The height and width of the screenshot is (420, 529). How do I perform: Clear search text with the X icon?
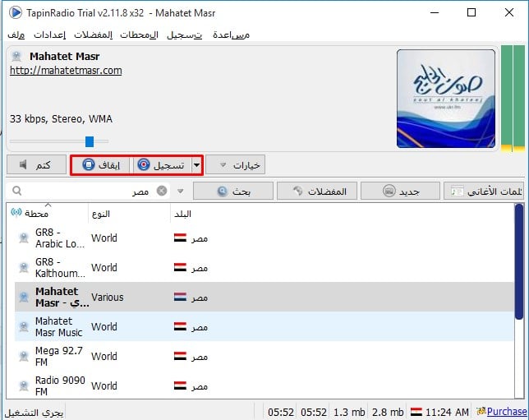pyautogui.click(x=162, y=191)
